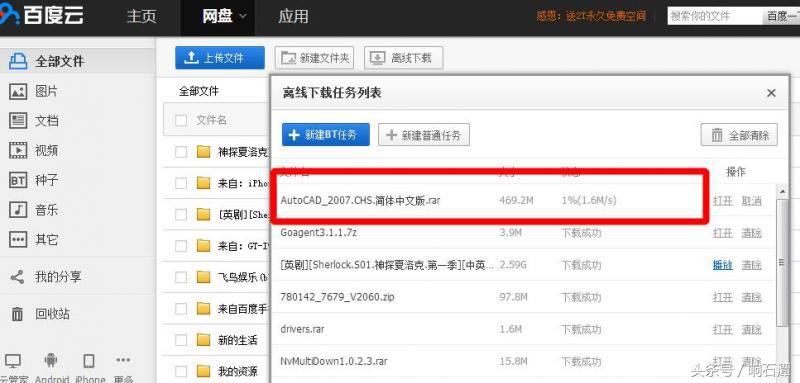Expand the 网盘 dropdown arrow
This screenshot has height=383, width=800.
pos(243,16)
